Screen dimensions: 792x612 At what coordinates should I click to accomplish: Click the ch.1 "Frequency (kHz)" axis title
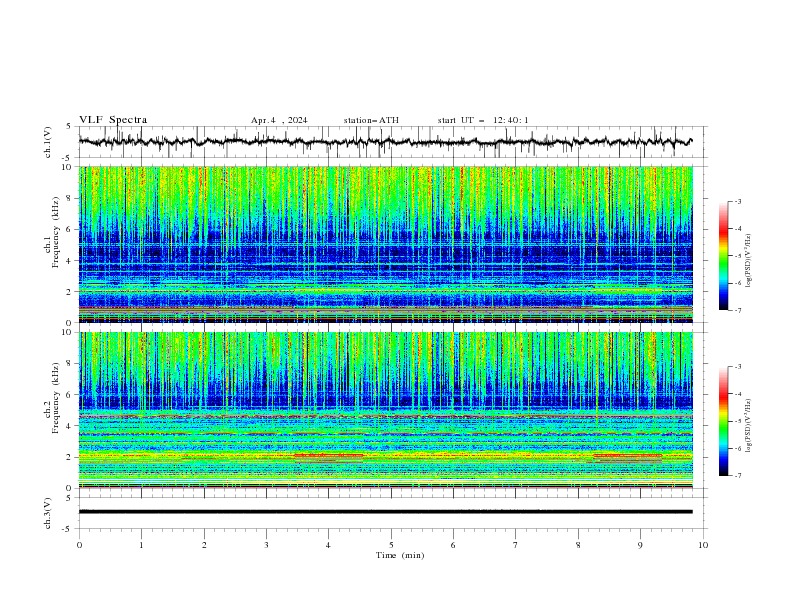(x=56, y=233)
